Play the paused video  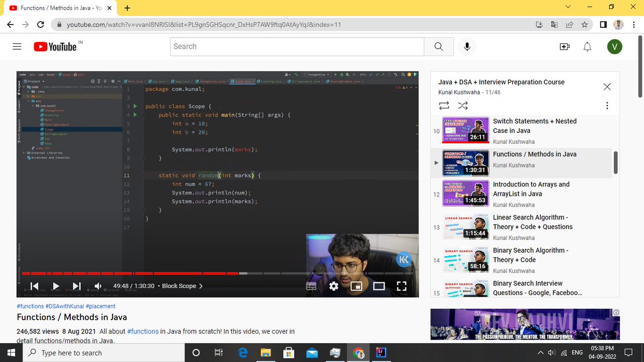coord(56,286)
